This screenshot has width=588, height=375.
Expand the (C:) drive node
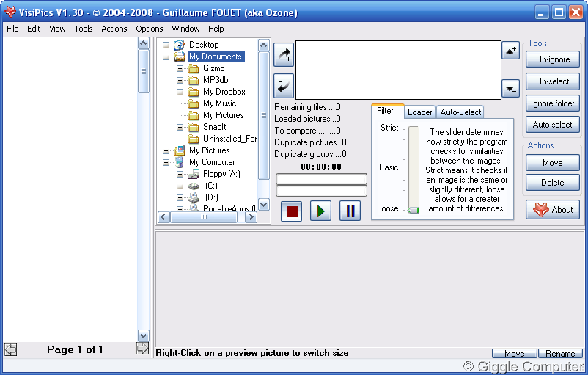pos(180,186)
